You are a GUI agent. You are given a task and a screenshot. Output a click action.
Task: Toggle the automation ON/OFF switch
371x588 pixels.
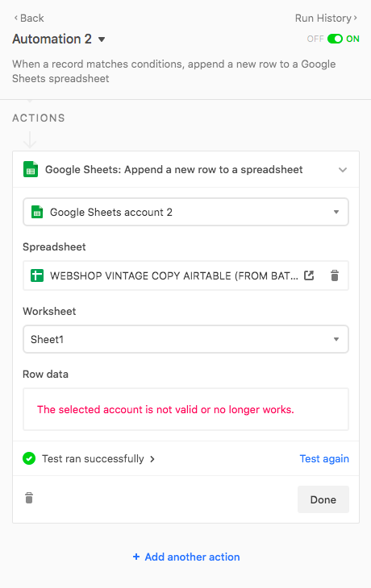[335, 39]
